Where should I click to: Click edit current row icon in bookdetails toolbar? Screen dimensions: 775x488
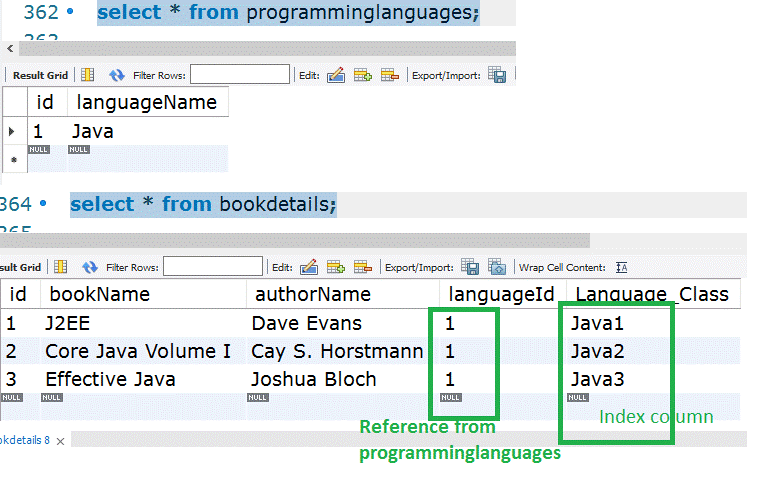(309, 267)
